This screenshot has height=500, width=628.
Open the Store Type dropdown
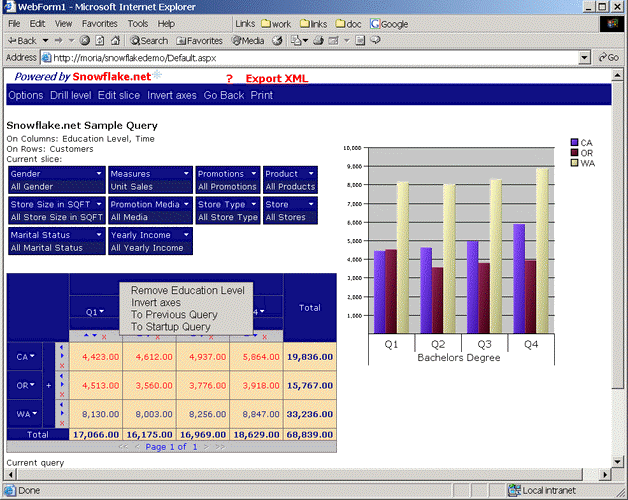click(x=254, y=204)
